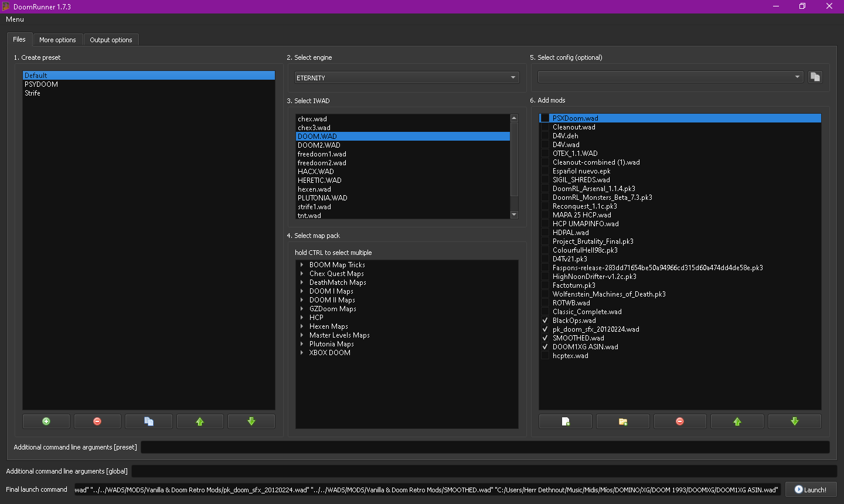Click the preset additional command line arguments field
Viewport: 844px width, 504px height.
click(485, 447)
